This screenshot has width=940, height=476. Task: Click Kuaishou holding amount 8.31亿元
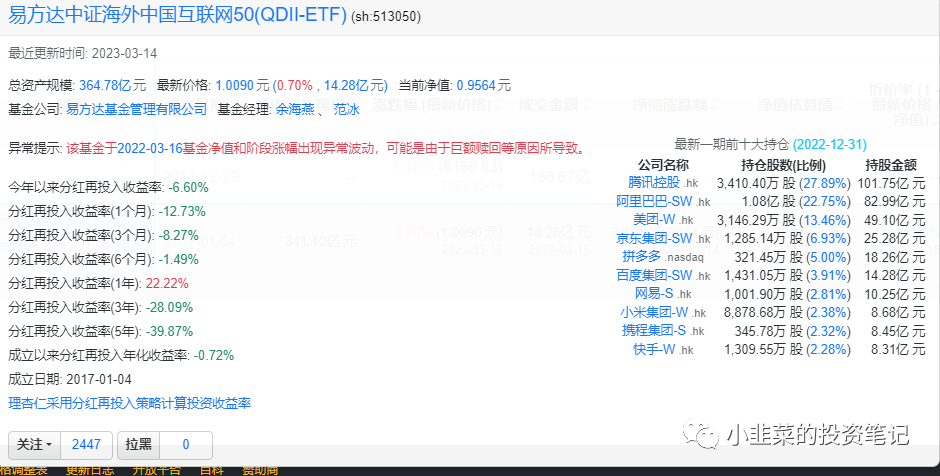897,350
